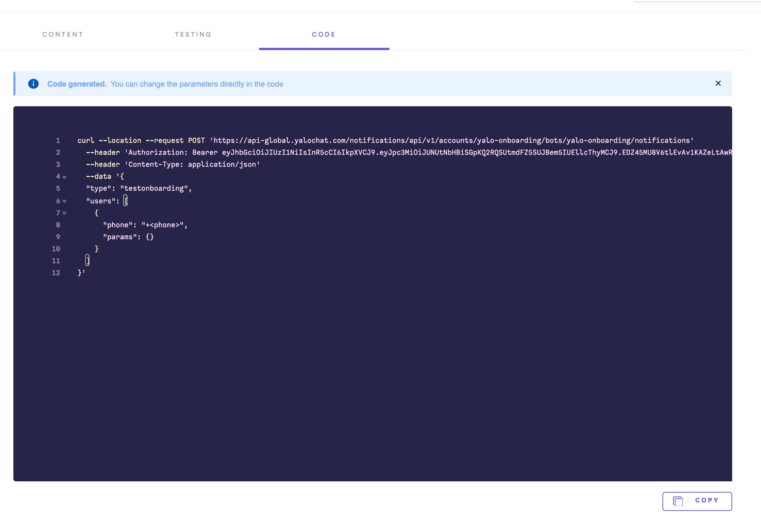Click the highlighted closing bracket on line 11
761x532 pixels.
coord(87,261)
